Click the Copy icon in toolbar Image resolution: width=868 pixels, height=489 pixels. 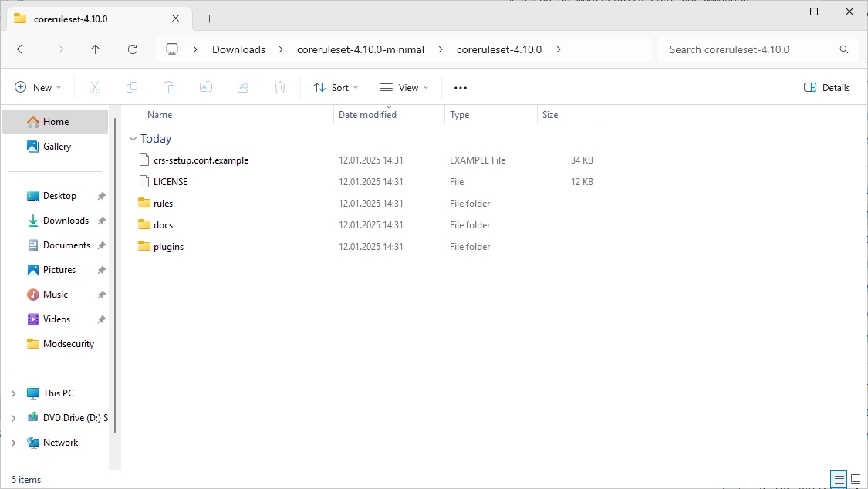pyautogui.click(x=132, y=88)
